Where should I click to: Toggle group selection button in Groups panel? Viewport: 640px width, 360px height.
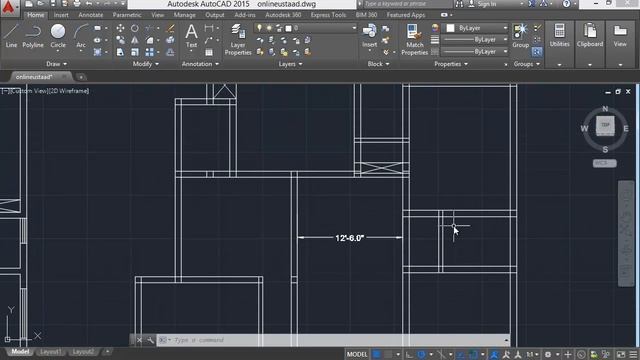point(537,52)
